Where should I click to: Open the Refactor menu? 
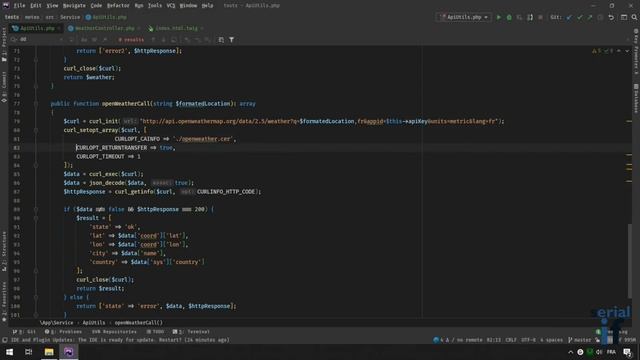click(x=118, y=6)
